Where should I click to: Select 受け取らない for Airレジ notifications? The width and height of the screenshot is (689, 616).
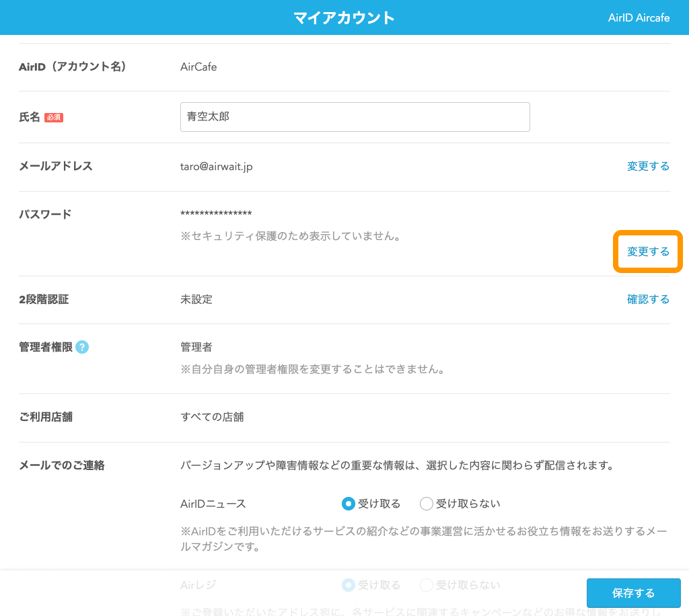tap(426, 585)
